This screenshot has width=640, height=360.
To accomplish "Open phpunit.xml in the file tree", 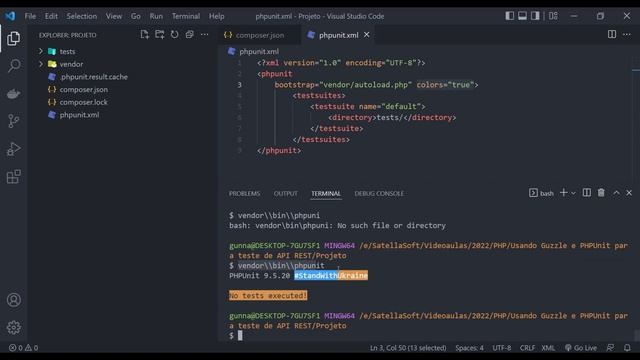I will click(x=79, y=115).
